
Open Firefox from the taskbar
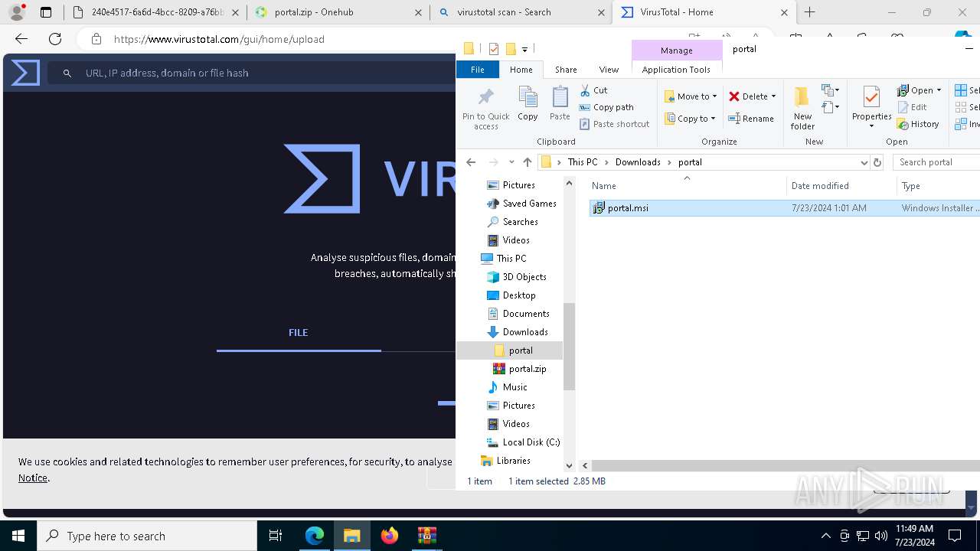[390, 536]
